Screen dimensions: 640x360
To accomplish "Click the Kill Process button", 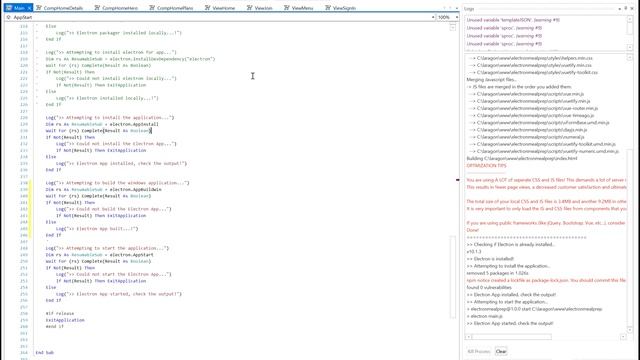I will (479, 351).
